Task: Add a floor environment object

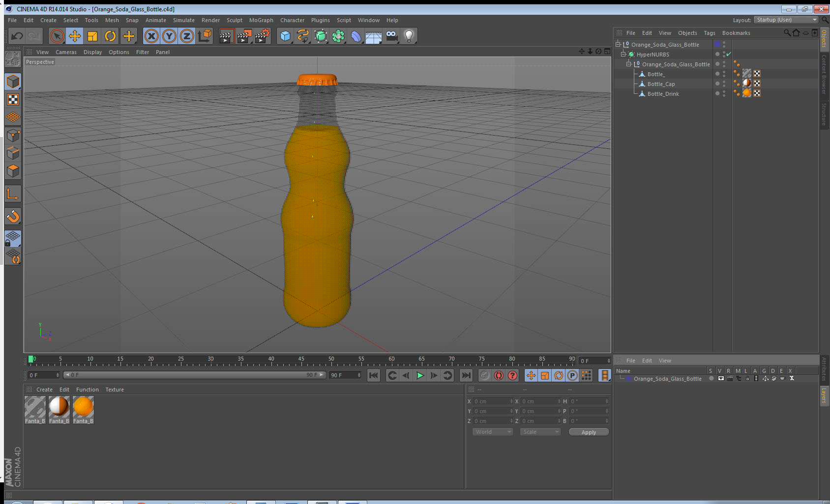Action: click(374, 36)
